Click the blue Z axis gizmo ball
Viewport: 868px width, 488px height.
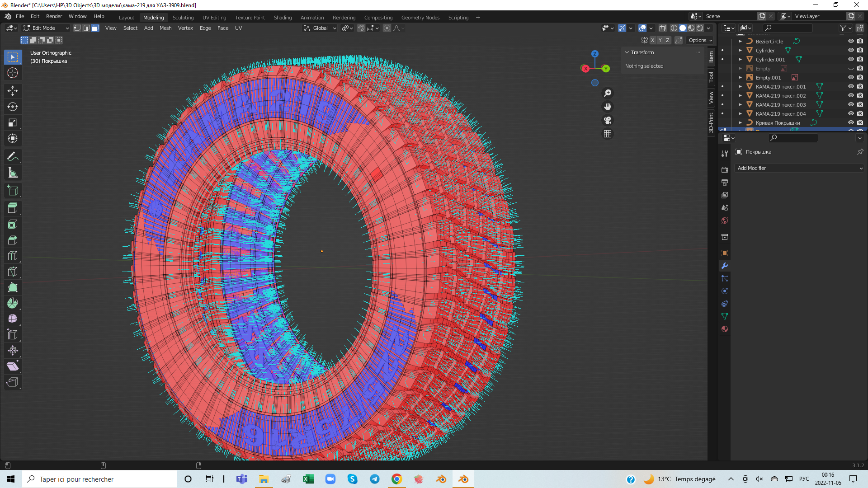[x=594, y=54]
